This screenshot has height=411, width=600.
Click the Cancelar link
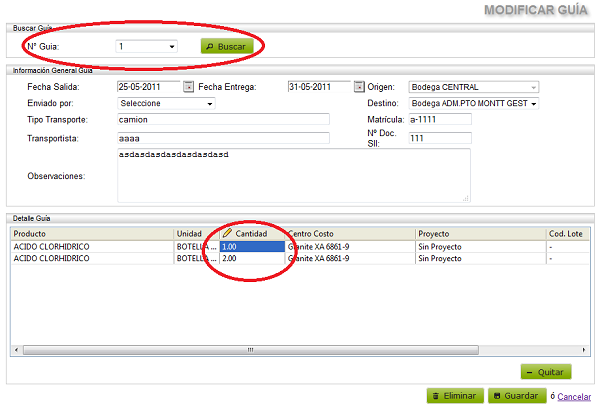point(574,397)
